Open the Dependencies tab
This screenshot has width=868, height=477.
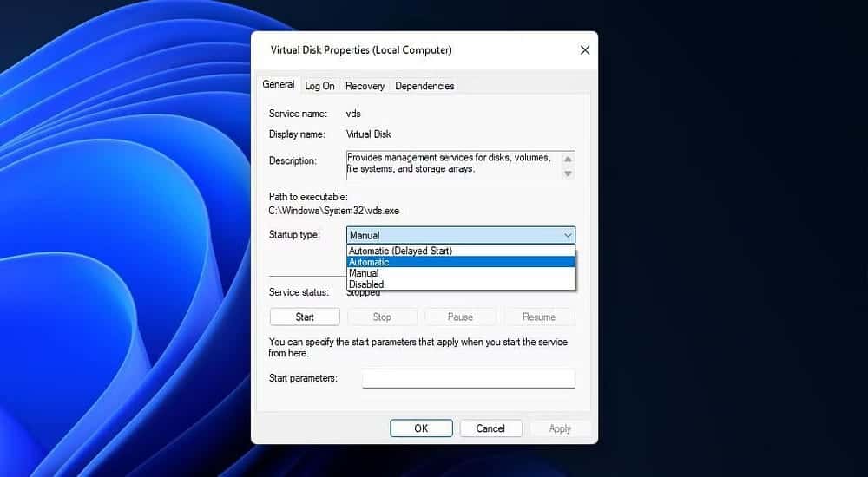(x=424, y=86)
